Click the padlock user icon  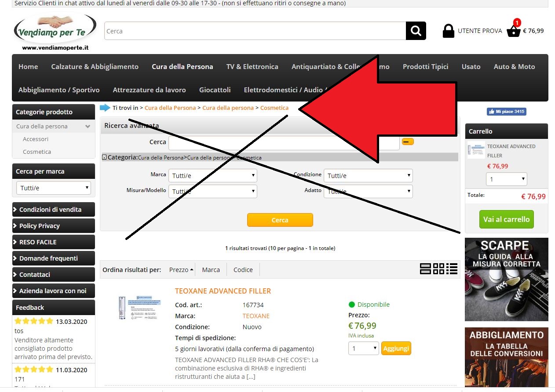point(448,31)
